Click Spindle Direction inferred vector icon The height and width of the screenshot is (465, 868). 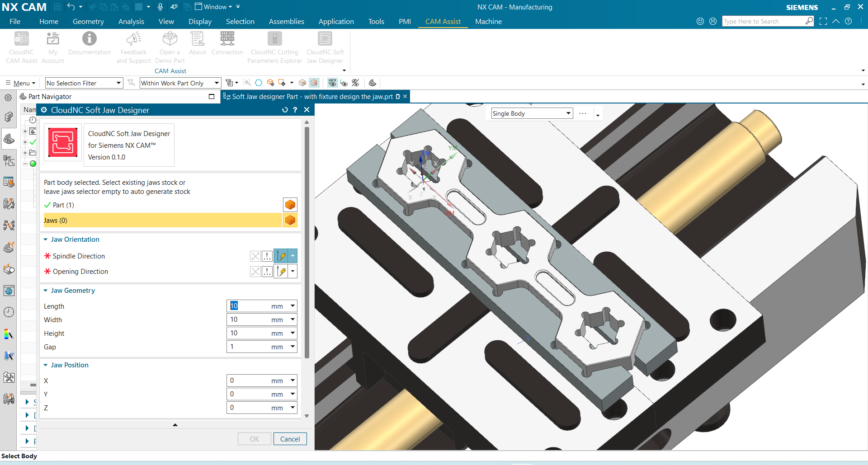tap(281, 256)
